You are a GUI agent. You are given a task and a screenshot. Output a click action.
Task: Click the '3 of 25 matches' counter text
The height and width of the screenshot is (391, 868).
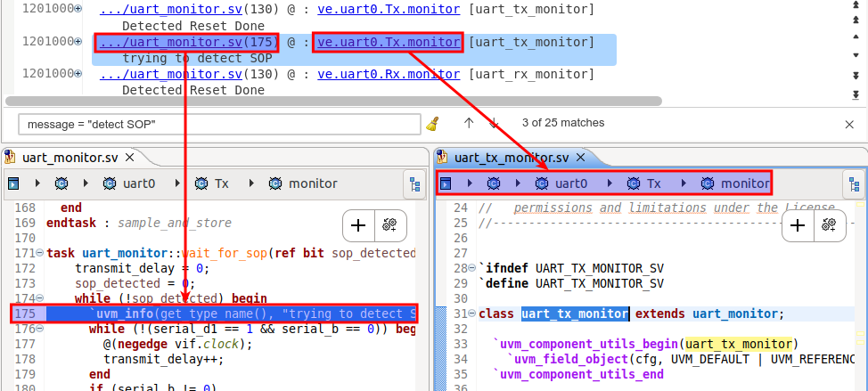coord(563,123)
